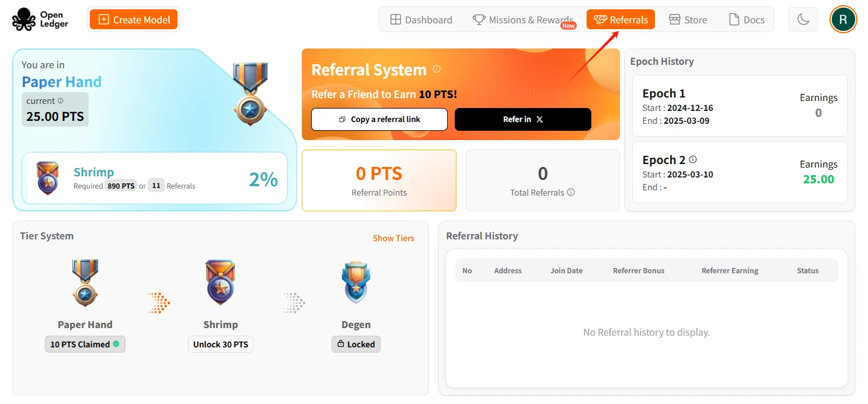Screen dimensions: 868x404
Task: Open the Dashboard tab
Action: click(421, 20)
